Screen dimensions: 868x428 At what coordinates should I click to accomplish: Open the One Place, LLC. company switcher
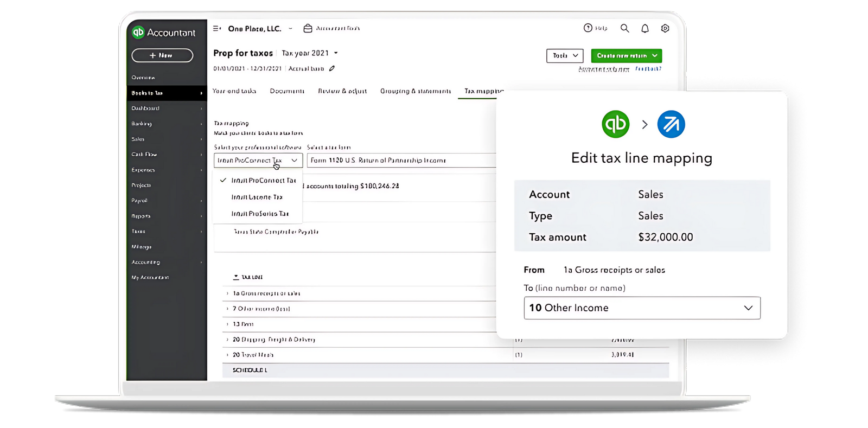pos(260,29)
